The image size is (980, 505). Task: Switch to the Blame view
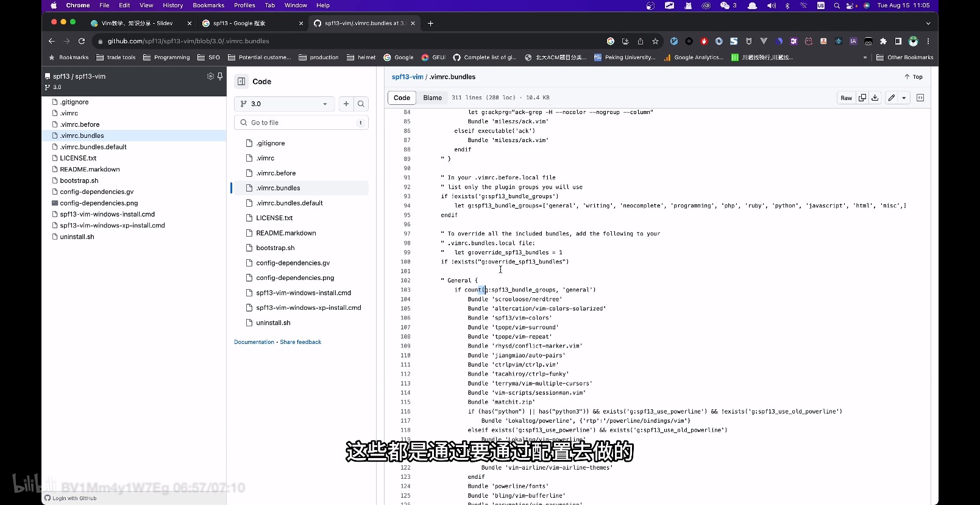pos(432,98)
